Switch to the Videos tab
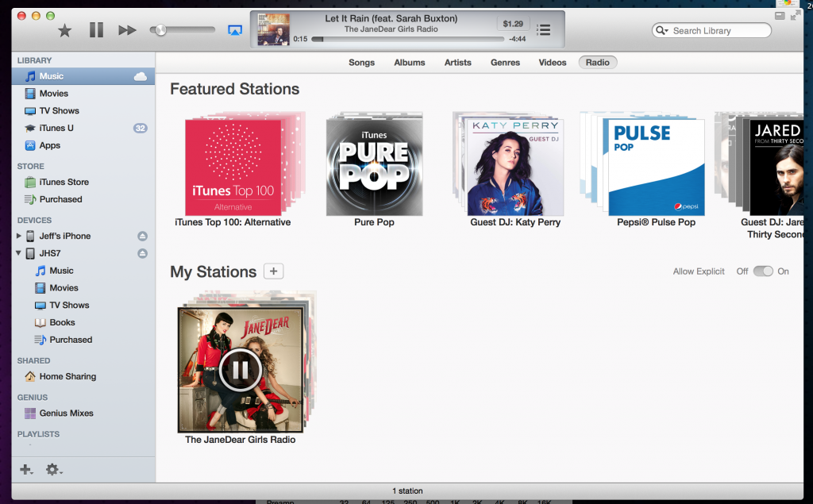Viewport: 813px width, 504px height. (553, 62)
